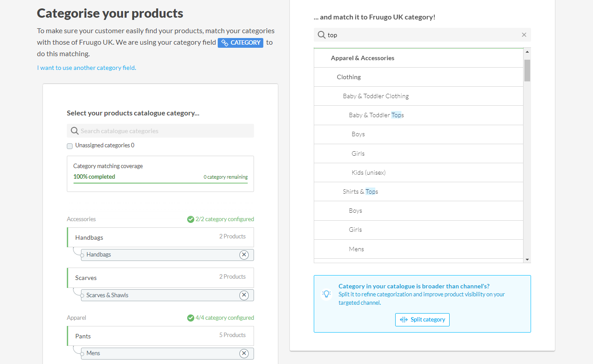This screenshot has height=364, width=593.
Task: Click the magnifier icon in catalogue search
Action: [x=75, y=131]
